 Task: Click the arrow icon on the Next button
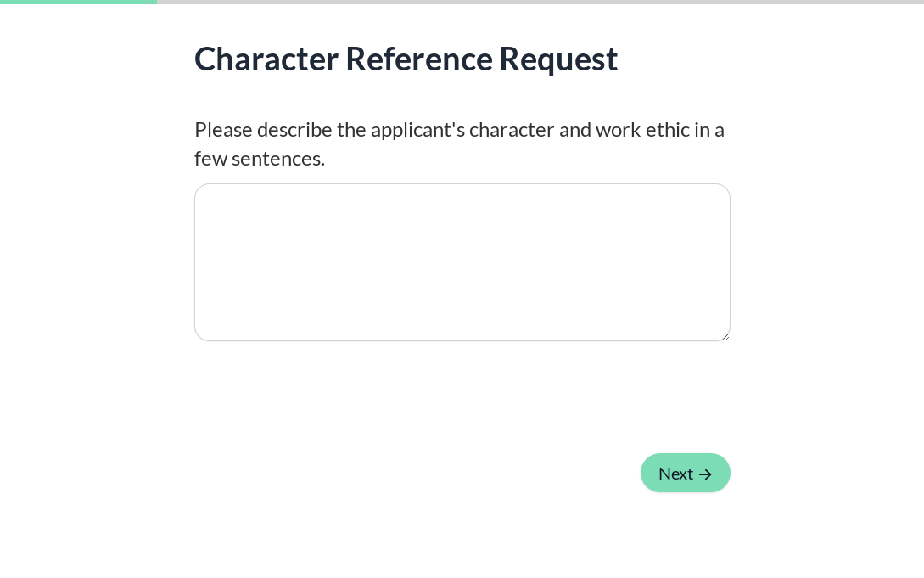[705, 474]
